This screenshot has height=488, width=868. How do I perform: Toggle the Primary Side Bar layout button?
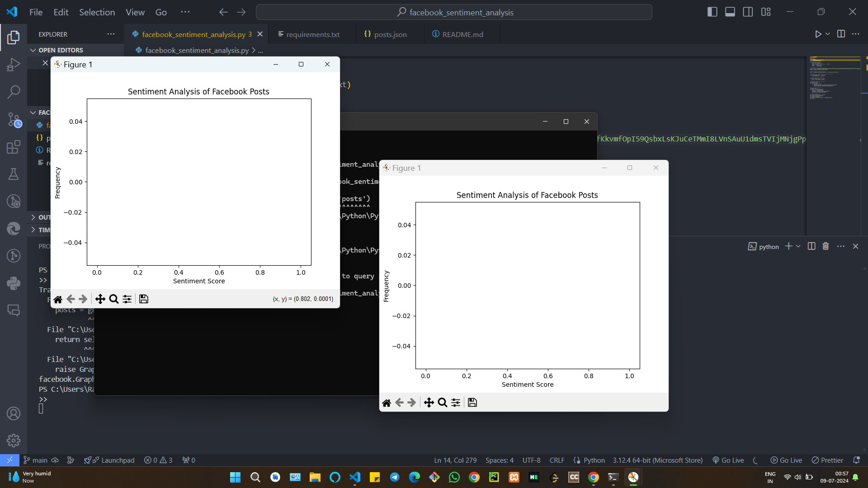click(x=712, y=12)
